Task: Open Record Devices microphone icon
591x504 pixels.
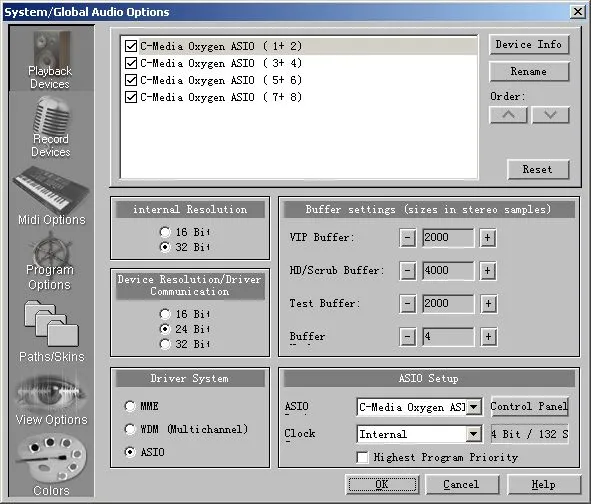Action: coord(52,115)
